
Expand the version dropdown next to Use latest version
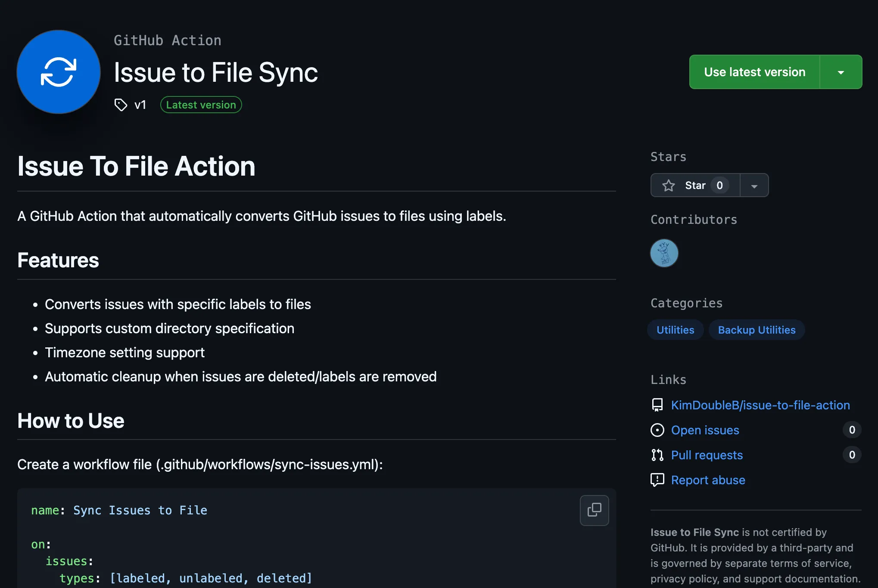click(841, 72)
